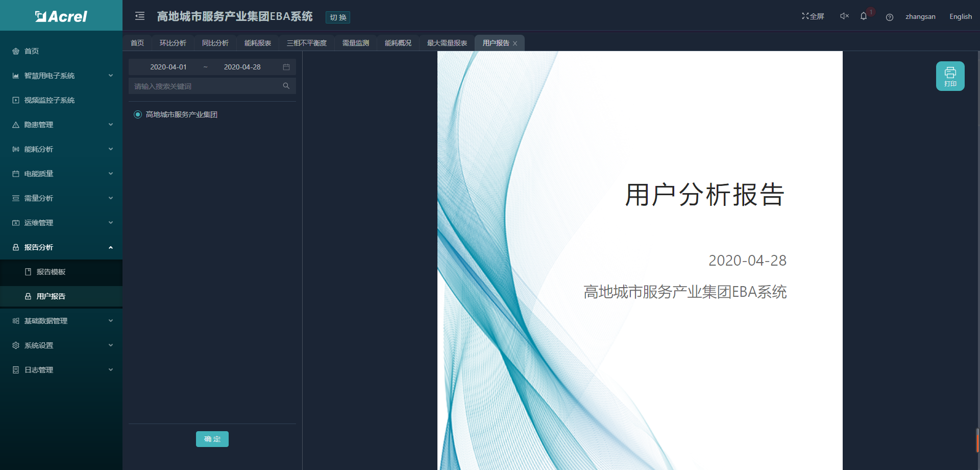Click the 切换 button in the header

point(337,17)
